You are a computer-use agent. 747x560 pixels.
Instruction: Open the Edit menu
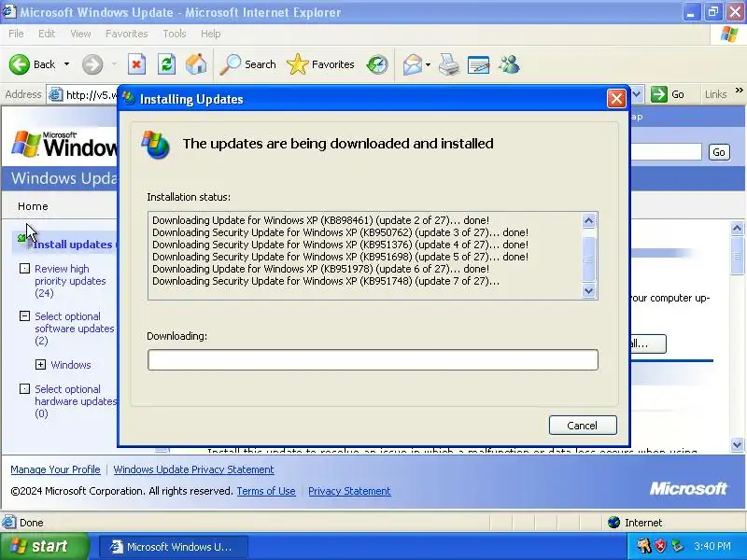(x=47, y=34)
